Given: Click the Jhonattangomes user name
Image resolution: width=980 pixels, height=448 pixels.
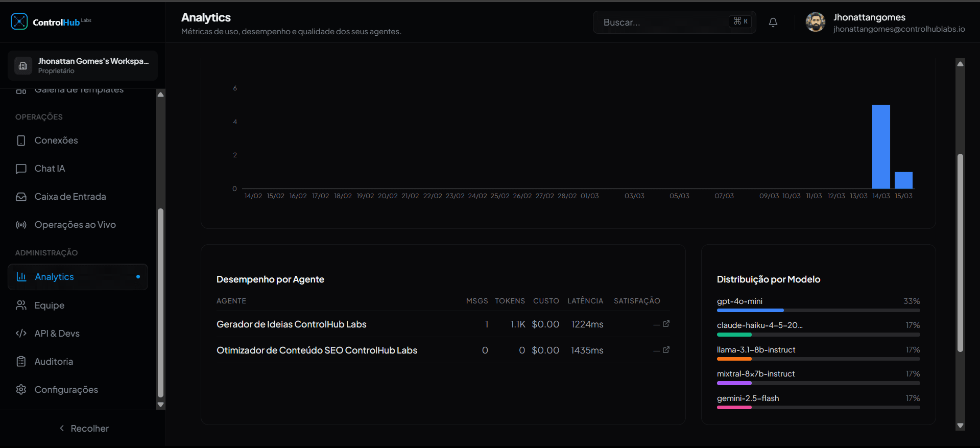Looking at the screenshot, I should point(869,17).
